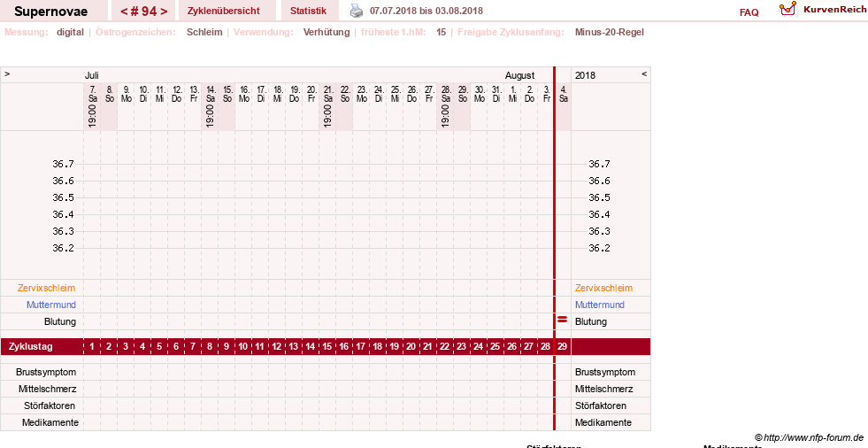868x448 pixels.
Task: Click the right Zervixschleim label
Action: (603, 288)
